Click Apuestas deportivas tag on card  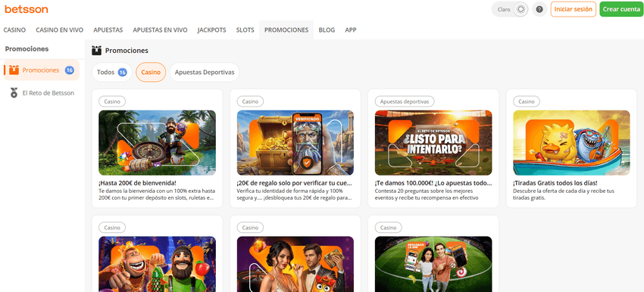coord(405,101)
